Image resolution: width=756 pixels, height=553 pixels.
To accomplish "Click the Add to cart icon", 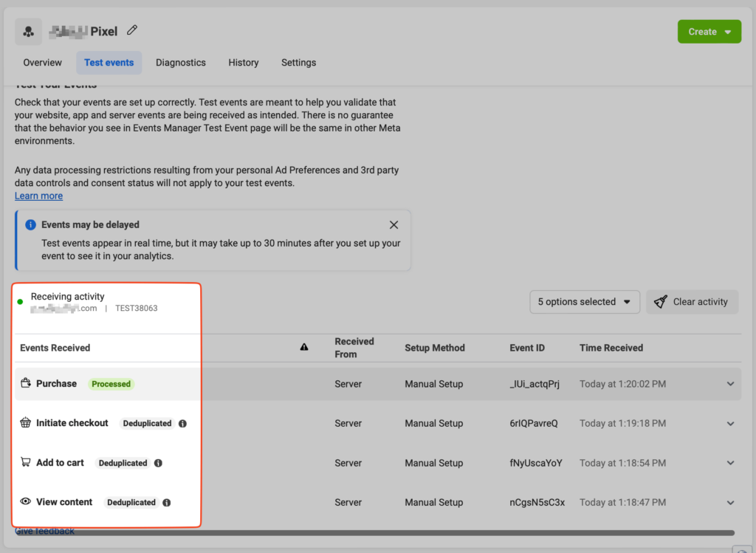I will [26, 462].
